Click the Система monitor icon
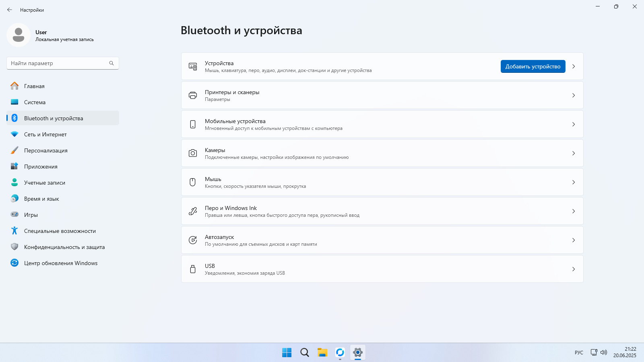This screenshot has width=644, height=362. tap(14, 102)
